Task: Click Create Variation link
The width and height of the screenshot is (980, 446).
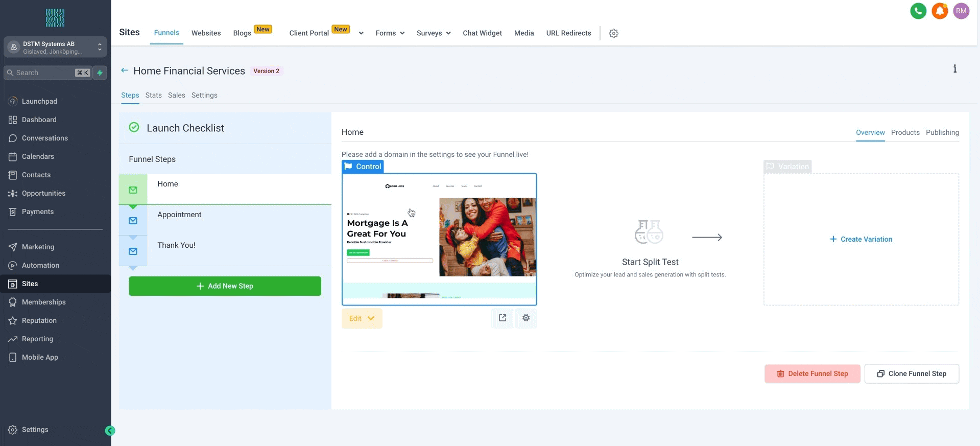Action: [861, 239]
